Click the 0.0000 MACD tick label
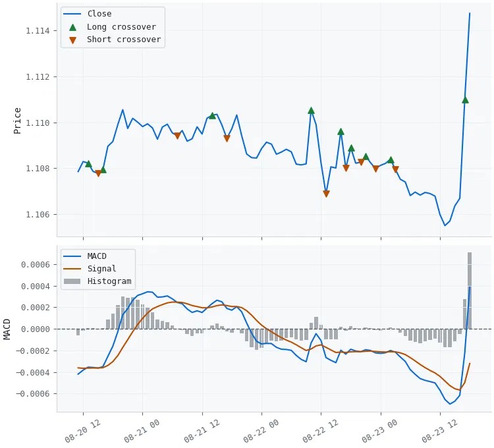494x448 pixels. (x=36, y=329)
